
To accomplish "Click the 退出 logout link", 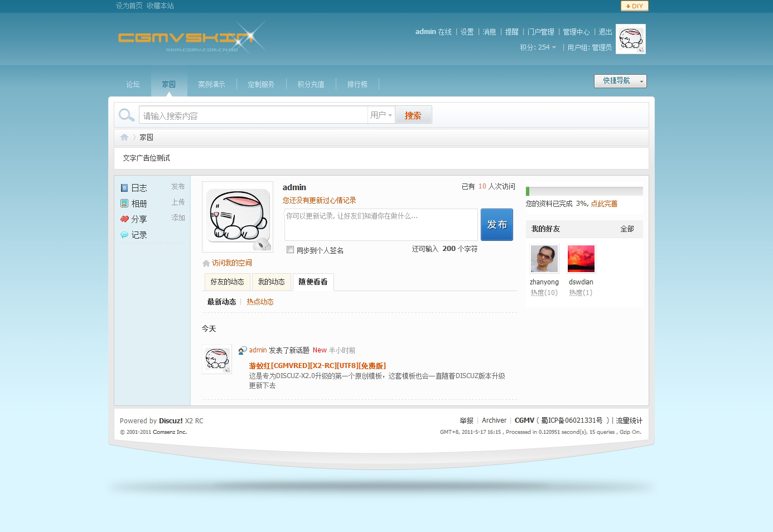I will (x=606, y=32).
